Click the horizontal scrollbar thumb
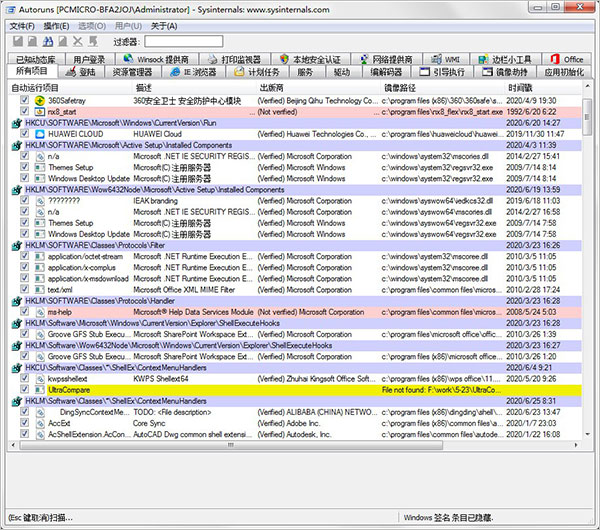Viewport: 600px width, 530px height. click(231, 445)
